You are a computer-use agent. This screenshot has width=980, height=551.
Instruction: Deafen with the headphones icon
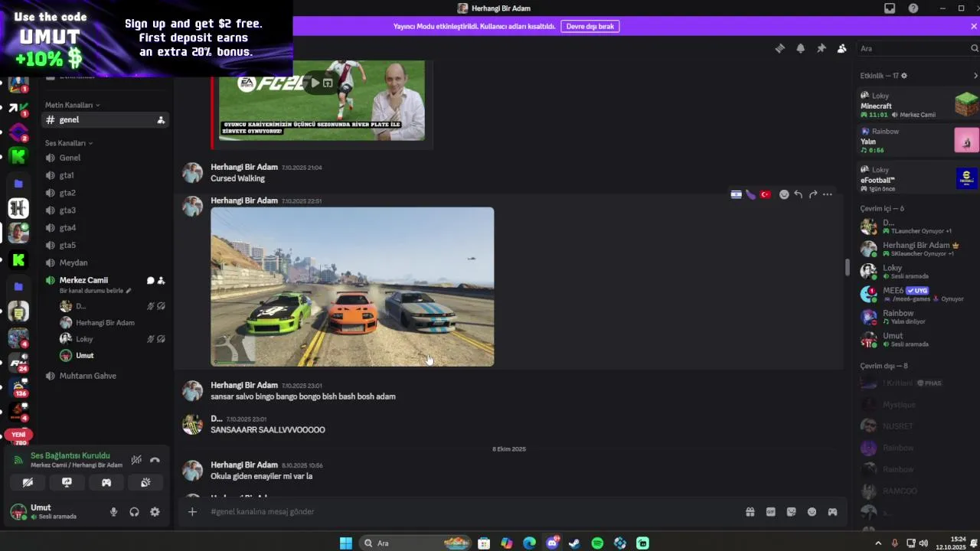tap(134, 512)
